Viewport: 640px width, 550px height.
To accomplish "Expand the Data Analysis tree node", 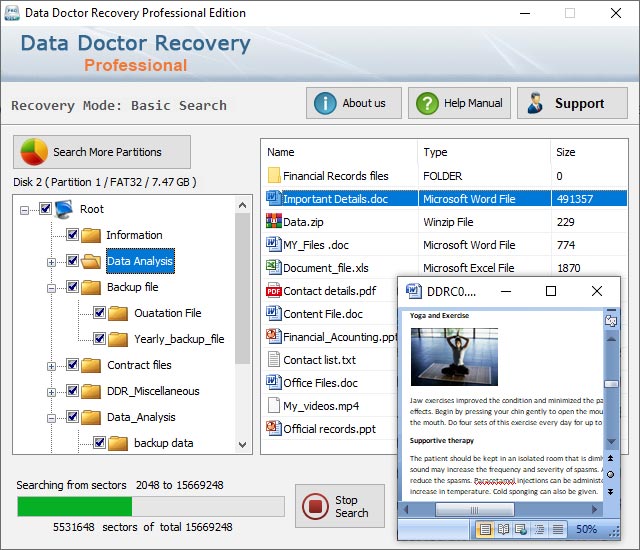I will (x=51, y=262).
